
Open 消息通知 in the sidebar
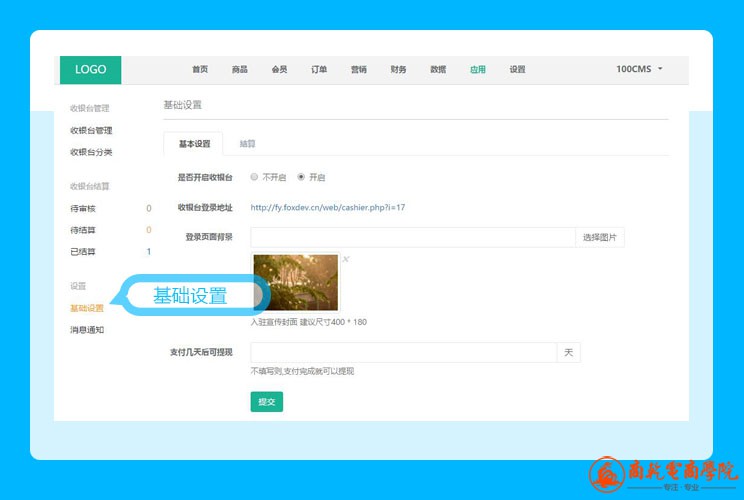click(87, 330)
